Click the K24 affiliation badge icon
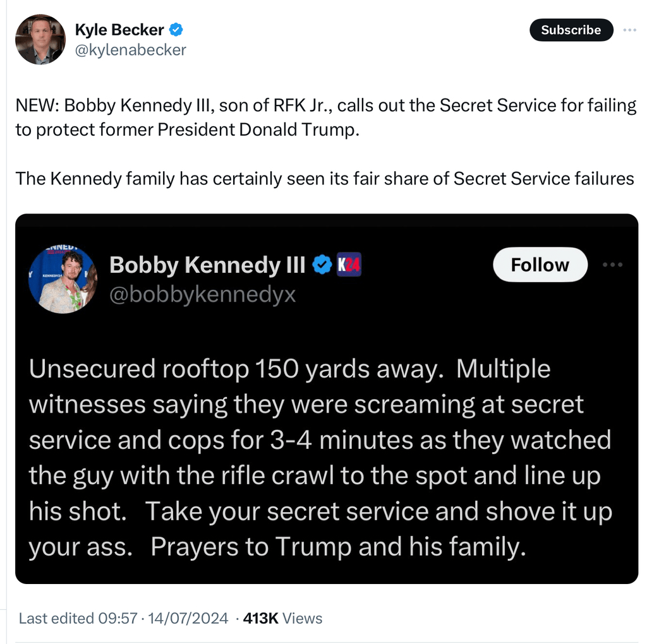Viewport: 647px width, 644px height. click(x=349, y=265)
